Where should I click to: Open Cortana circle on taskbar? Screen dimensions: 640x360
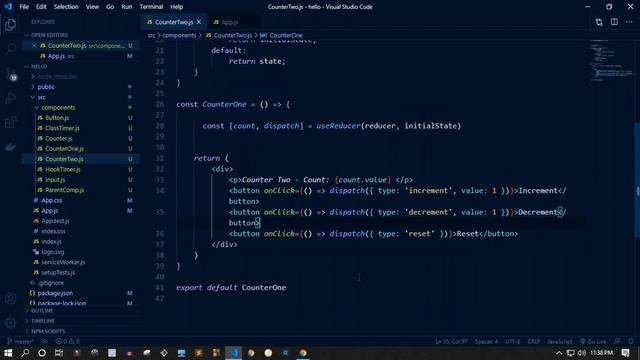pyautogui.click(x=42, y=353)
